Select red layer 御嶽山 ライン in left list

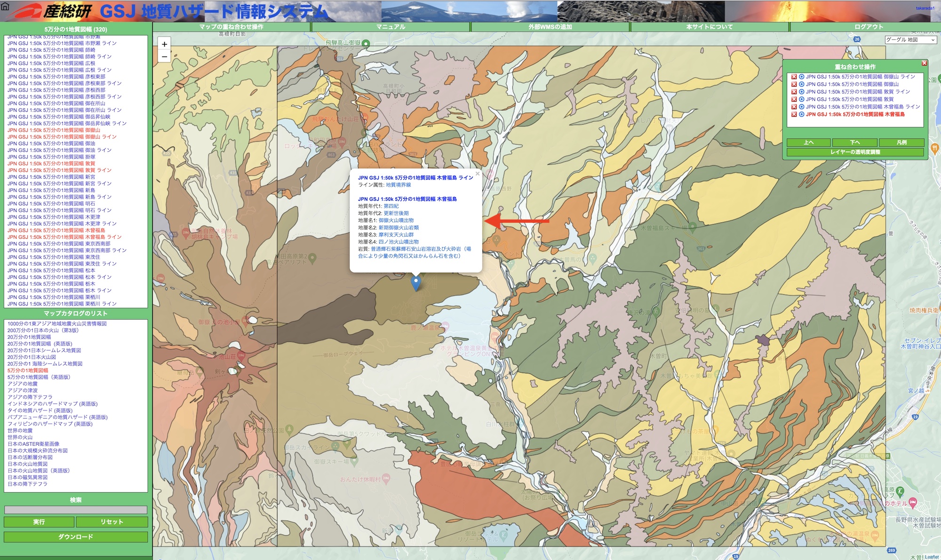[x=62, y=137]
